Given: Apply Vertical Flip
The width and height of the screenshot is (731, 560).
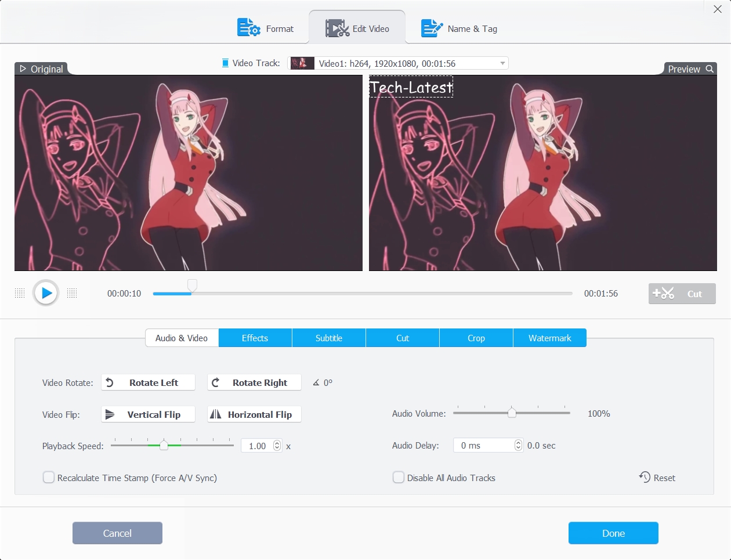Looking at the screenshot, I should [x=148, y=414].
